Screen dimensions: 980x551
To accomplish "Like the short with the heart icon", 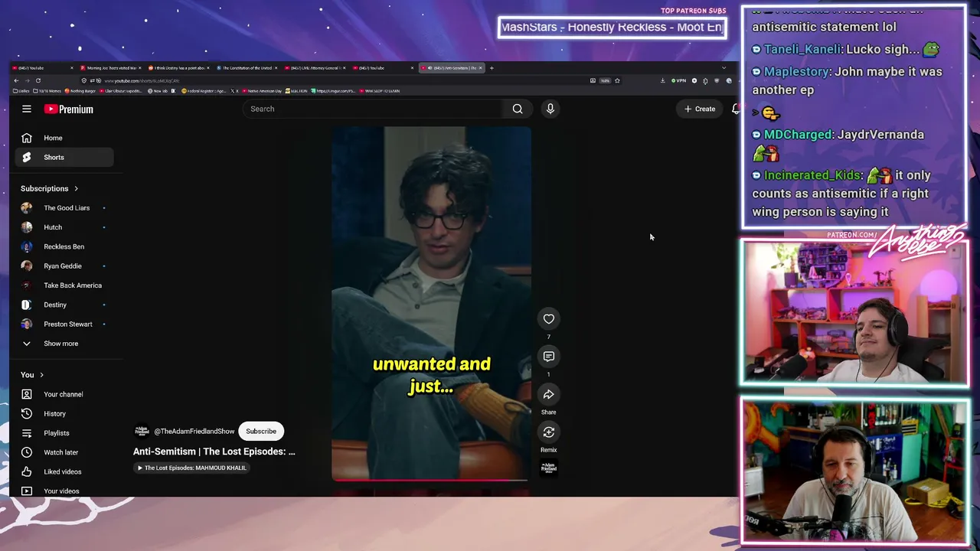I will click(549, 318).
